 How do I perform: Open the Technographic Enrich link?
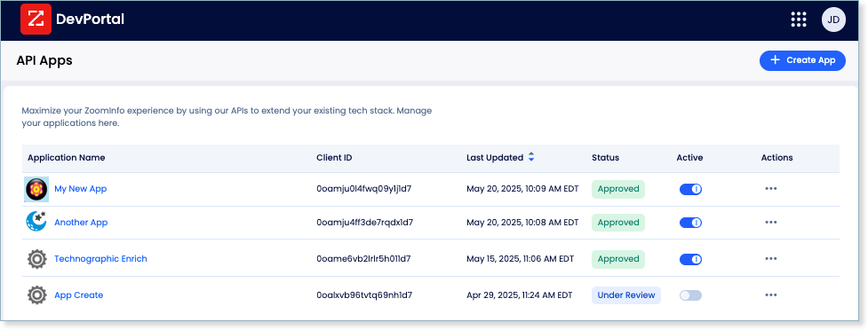point(100,259)
